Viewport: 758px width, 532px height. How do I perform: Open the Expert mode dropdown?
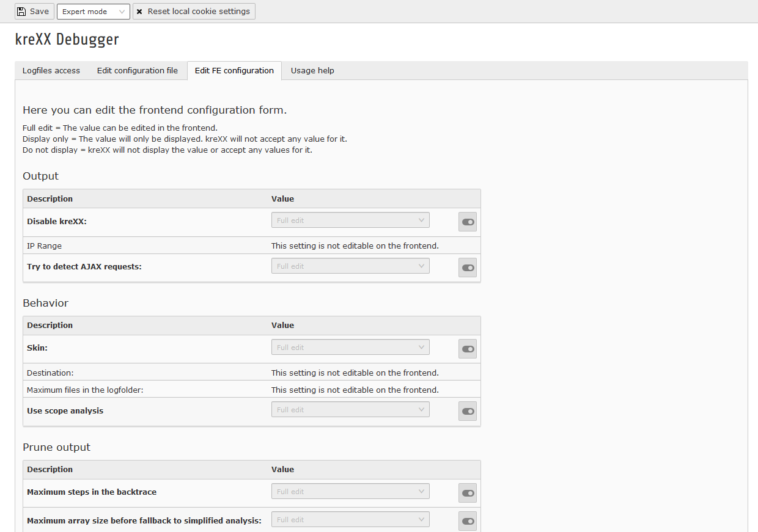(94, 12)
